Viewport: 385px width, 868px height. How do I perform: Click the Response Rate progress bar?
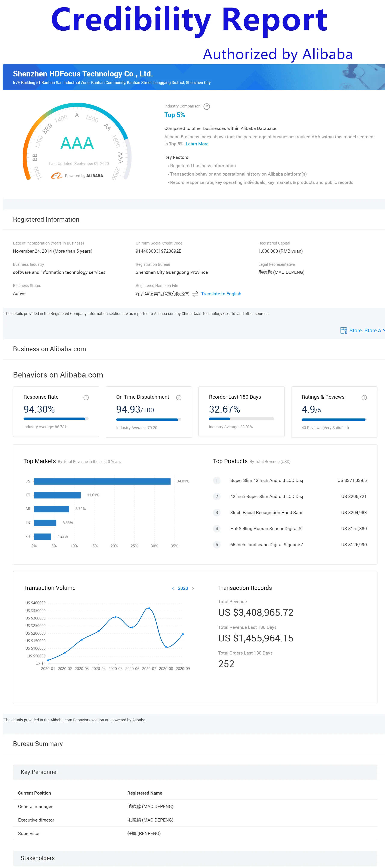pos(56,419)
